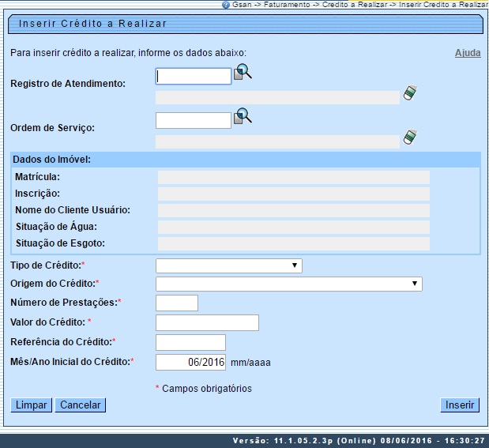The image size is (489, 448).
Task: Submit with the Inserir button
Action: click(x=460, y=405)
